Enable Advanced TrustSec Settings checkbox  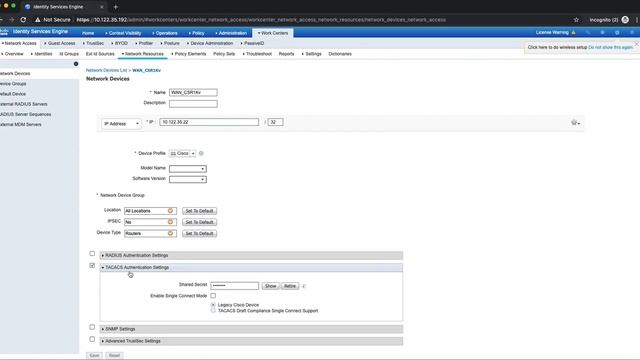coord(92,339)
